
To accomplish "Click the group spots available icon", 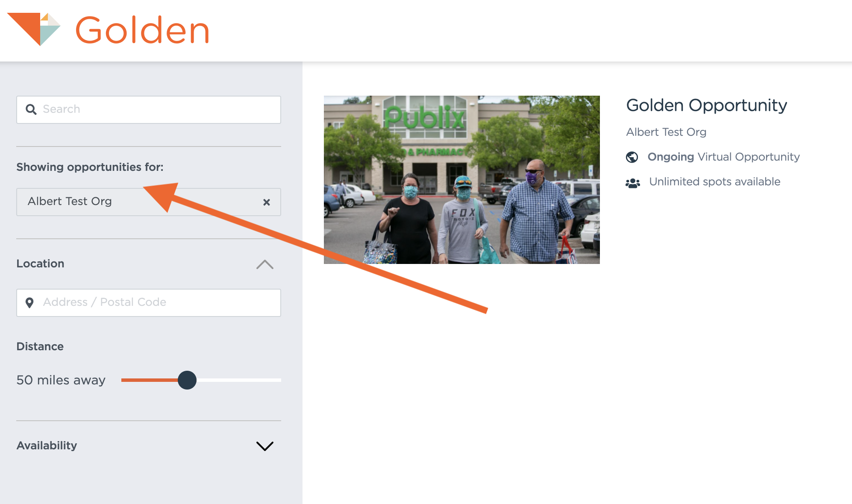I will coord(633,183).
